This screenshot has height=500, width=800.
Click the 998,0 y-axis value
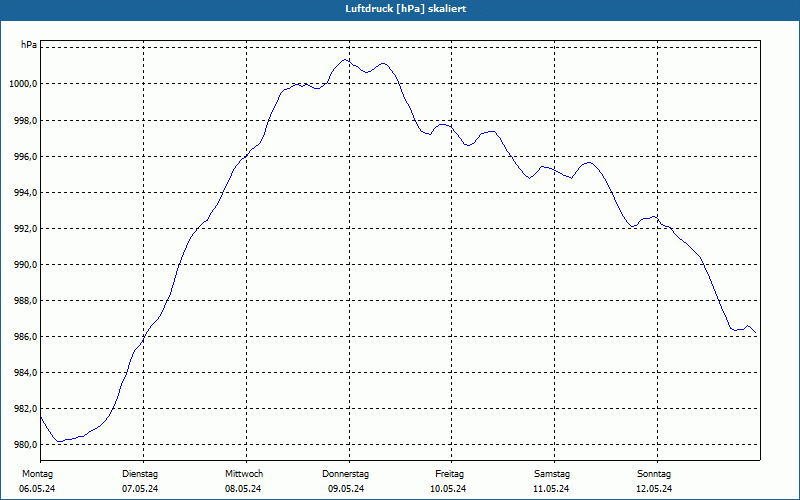[x=25, y=121]
